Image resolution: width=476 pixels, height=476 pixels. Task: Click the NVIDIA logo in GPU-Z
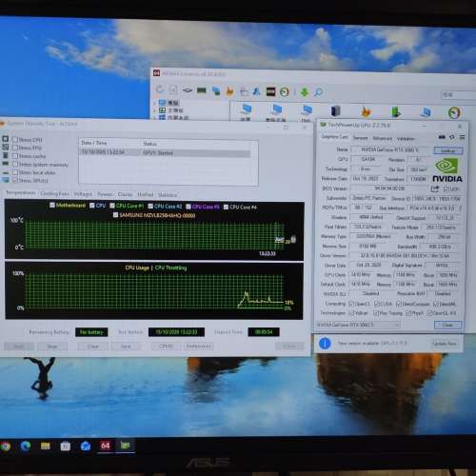click(447, 169)
